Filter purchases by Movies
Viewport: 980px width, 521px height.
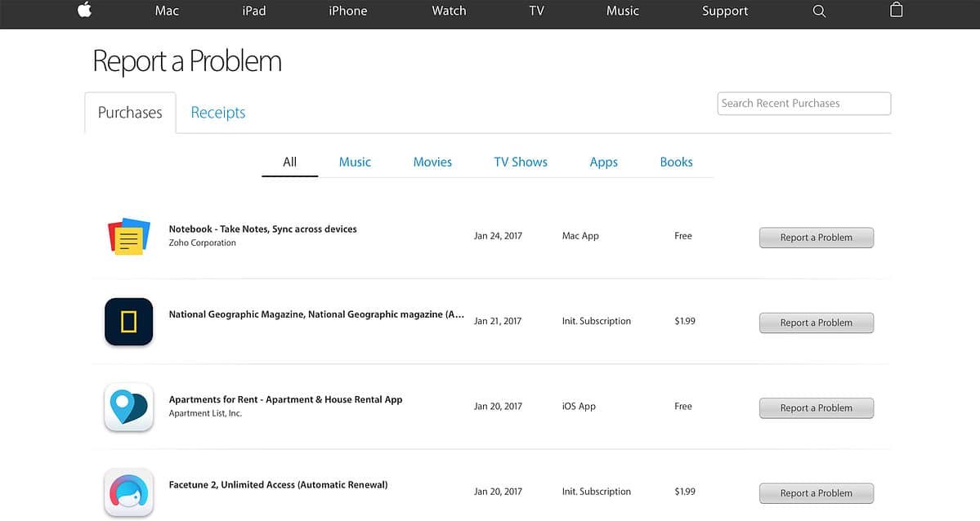coord(432,163)
